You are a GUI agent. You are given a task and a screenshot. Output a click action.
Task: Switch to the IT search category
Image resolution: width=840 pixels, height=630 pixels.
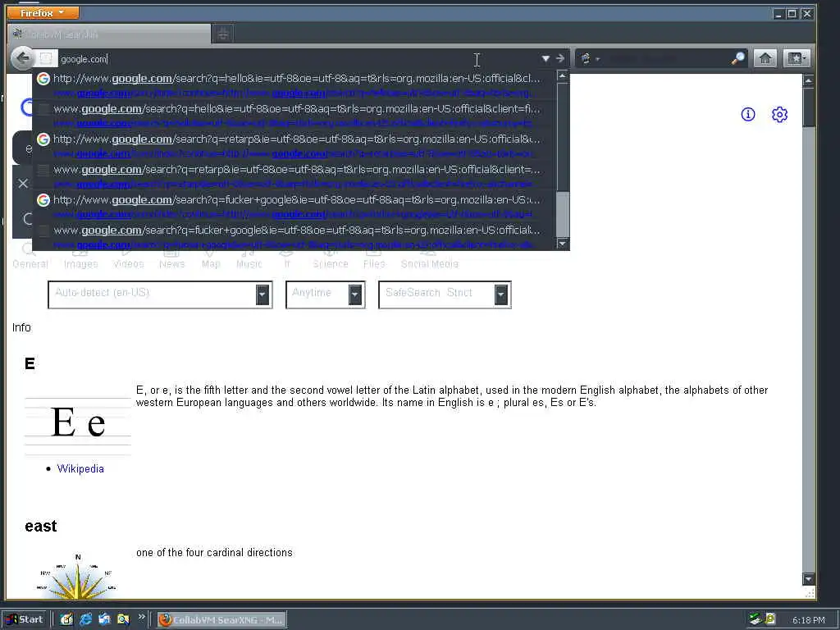click(286, 258)
